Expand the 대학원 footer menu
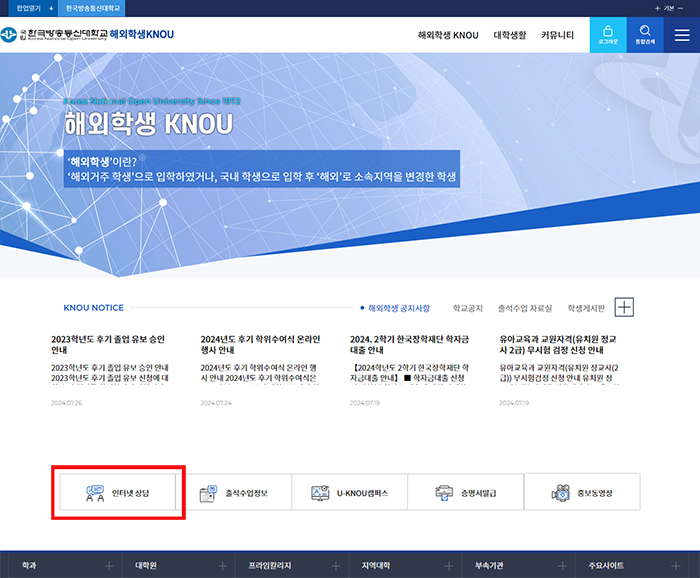This screenshot has height=578, width=700. pyautogui.click(x=221, y=566)
